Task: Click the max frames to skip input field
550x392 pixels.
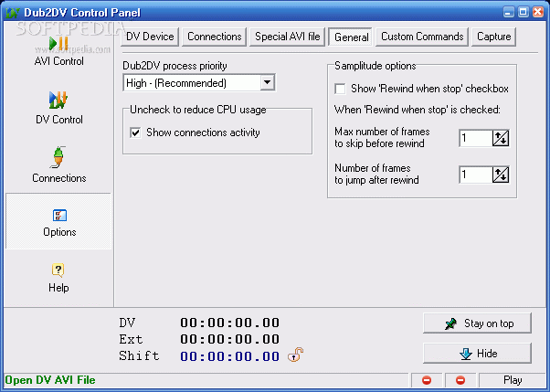Action: pos(475,138)
